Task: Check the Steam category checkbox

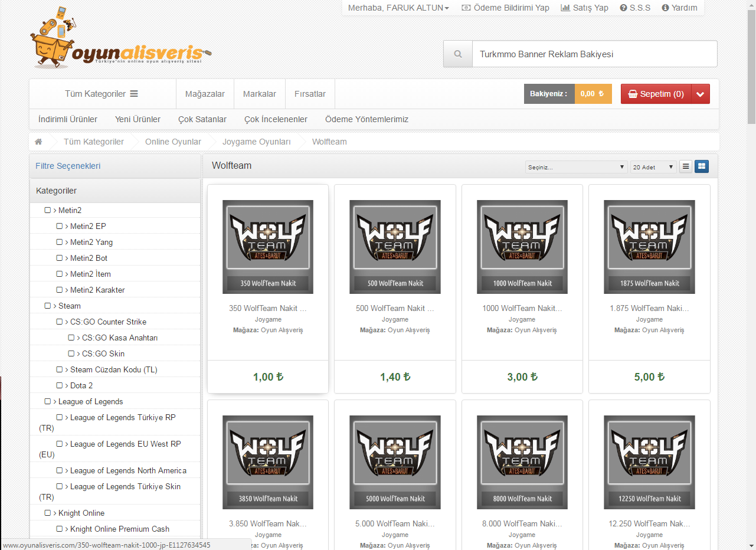Action: click(48, 306)
